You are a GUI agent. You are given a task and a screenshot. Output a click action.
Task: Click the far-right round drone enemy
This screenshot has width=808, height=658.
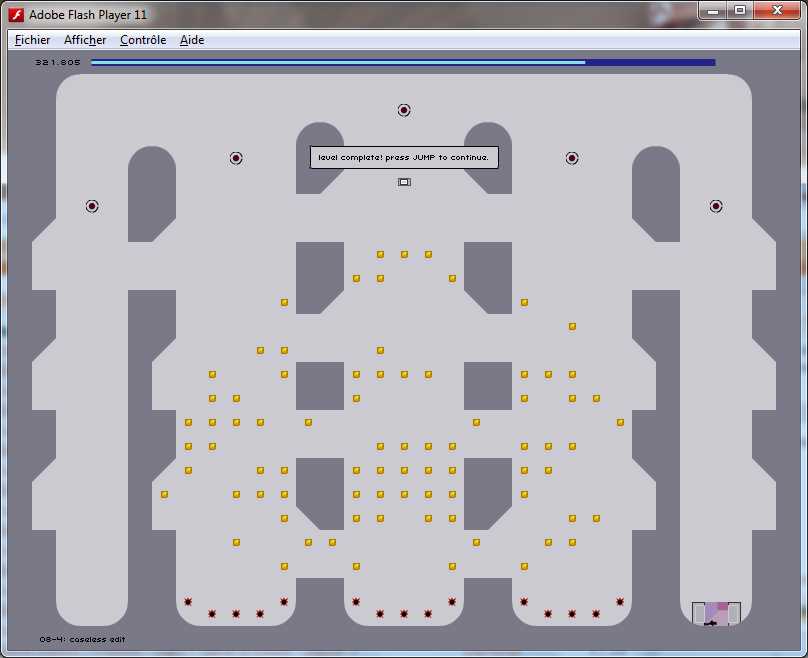716,206
